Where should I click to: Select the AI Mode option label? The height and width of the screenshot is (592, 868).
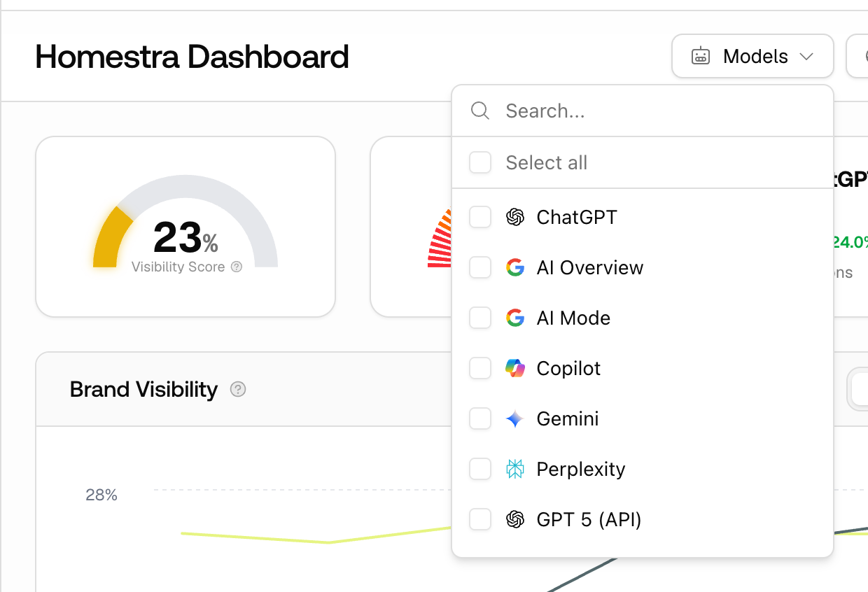point(573,318)
